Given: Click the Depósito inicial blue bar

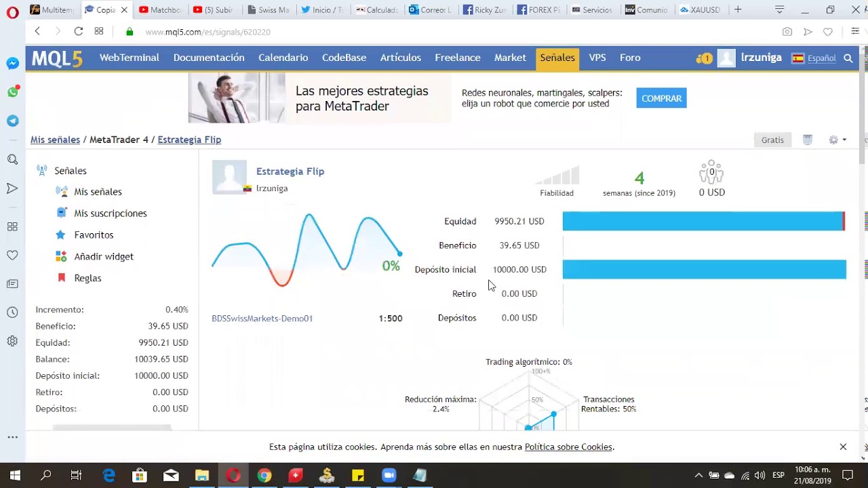Looking at the screenshot, I should 705,269.
